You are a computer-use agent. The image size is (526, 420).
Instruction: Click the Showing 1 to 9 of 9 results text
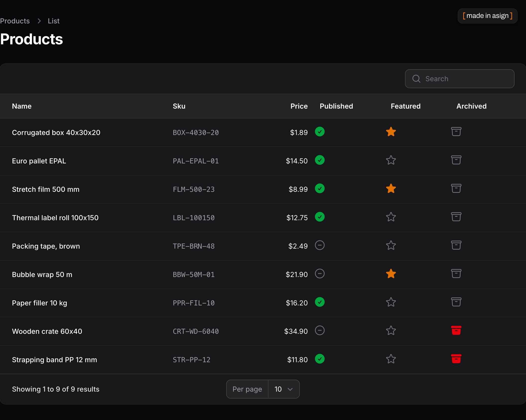coord(56,389)
